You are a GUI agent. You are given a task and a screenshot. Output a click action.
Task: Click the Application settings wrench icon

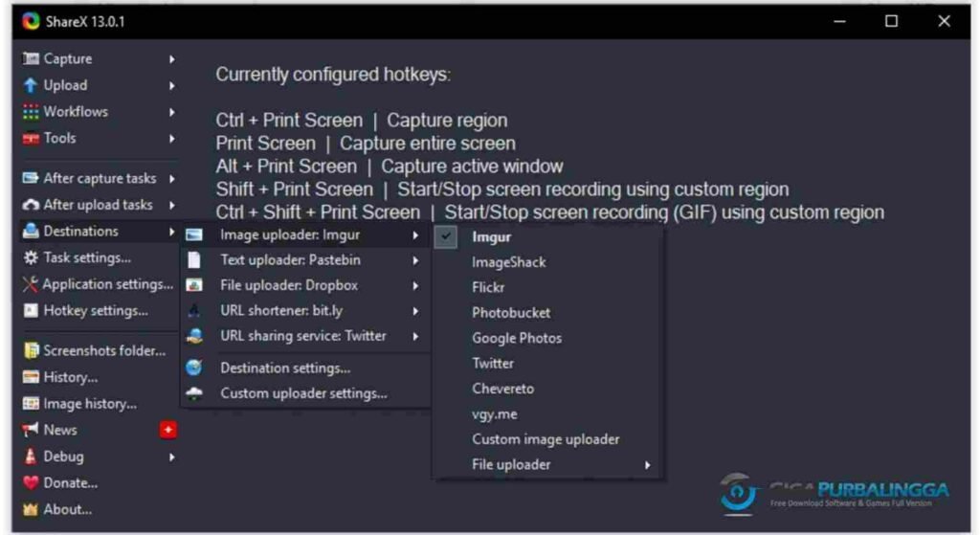(x=30, y=284)
